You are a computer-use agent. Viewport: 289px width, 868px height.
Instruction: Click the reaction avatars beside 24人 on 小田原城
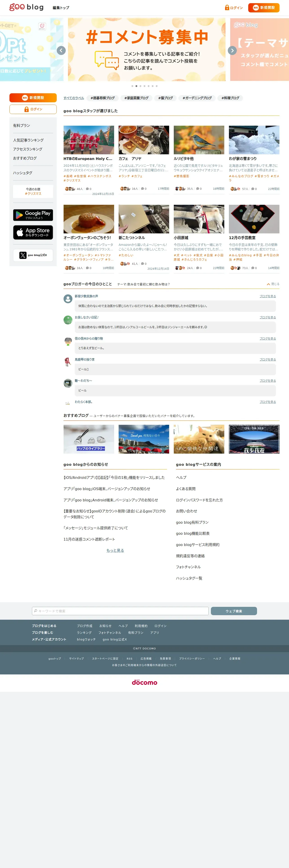180,268
